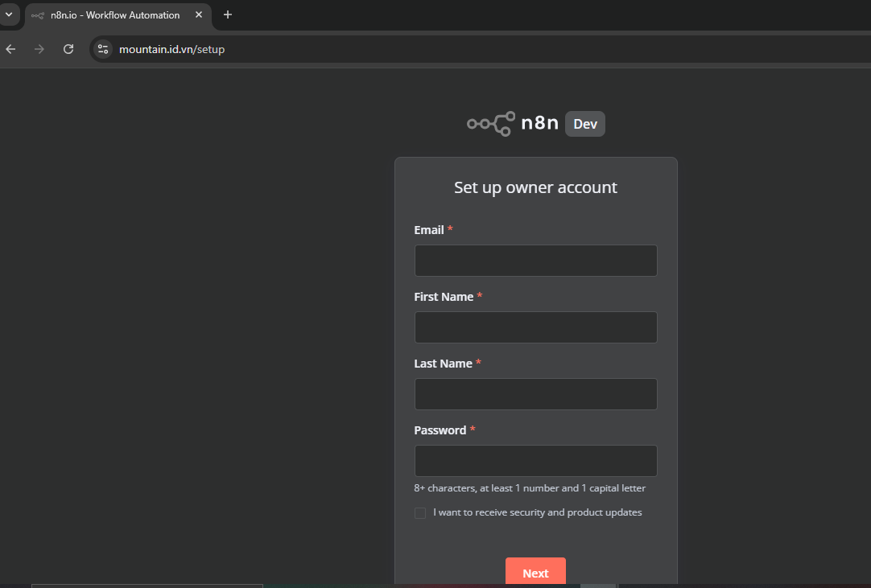Open the tab search dropdown arrow
This screenshot has width=871, height=588.
coord(9,14)
